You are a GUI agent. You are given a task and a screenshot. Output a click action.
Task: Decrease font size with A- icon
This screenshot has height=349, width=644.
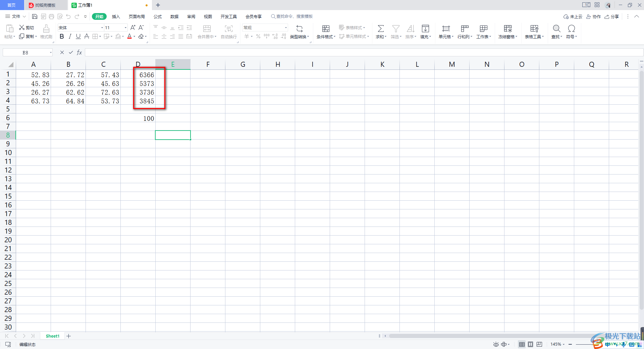click(141, 28)
